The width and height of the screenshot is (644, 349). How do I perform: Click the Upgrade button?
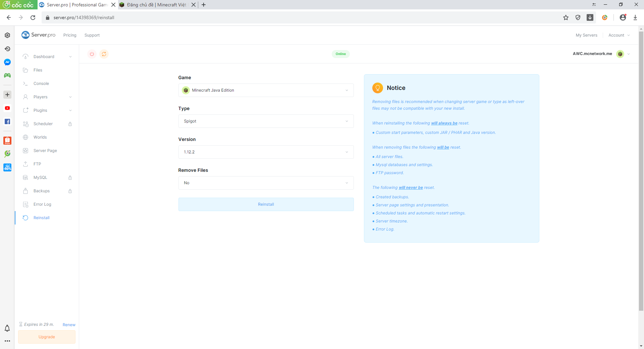click(47, 337)
